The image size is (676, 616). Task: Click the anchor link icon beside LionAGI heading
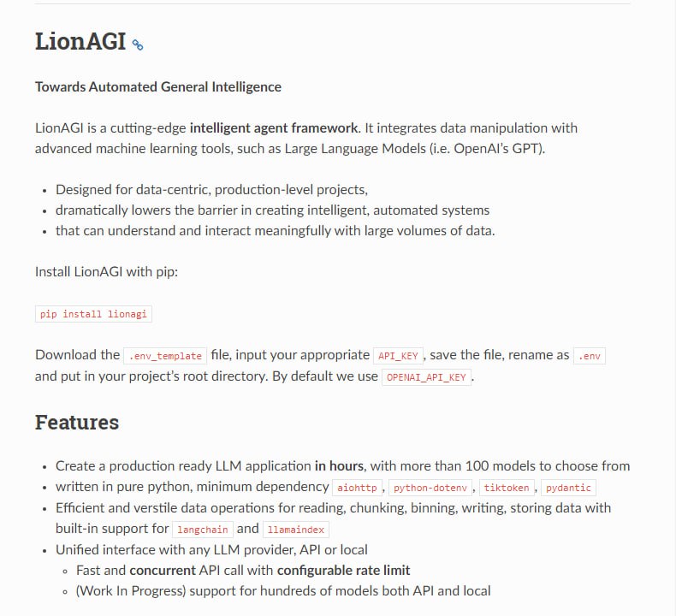137,44
